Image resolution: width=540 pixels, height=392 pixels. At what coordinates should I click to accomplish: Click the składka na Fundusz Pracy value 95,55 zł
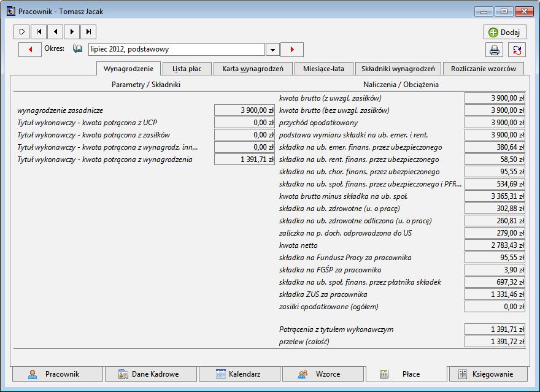(495, 258)
